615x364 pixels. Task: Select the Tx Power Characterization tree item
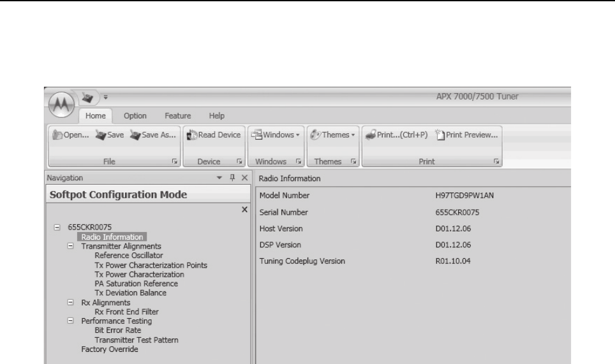139,275
